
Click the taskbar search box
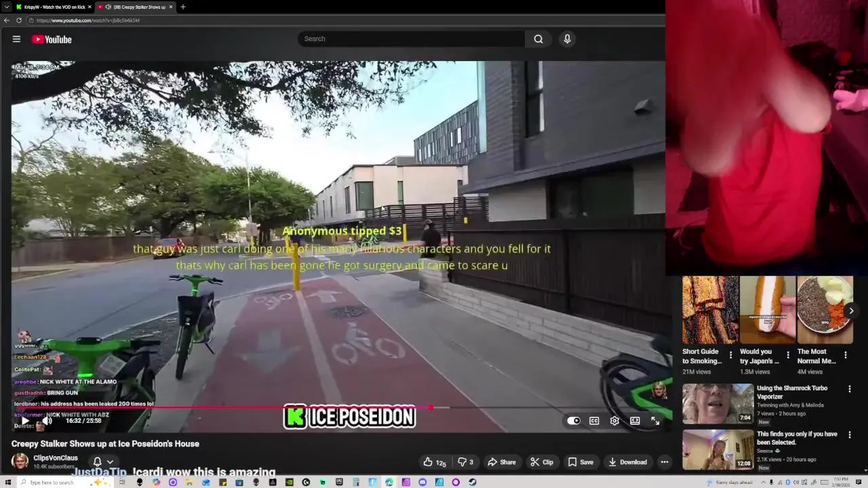pos(64,482)
